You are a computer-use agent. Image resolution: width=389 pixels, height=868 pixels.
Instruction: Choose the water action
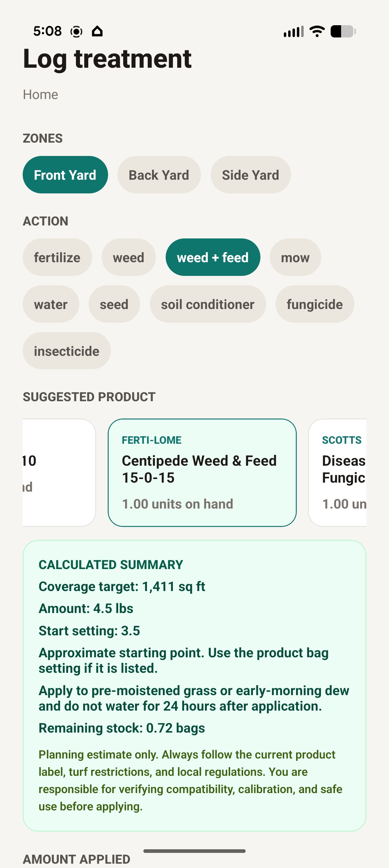coord(51,304)
